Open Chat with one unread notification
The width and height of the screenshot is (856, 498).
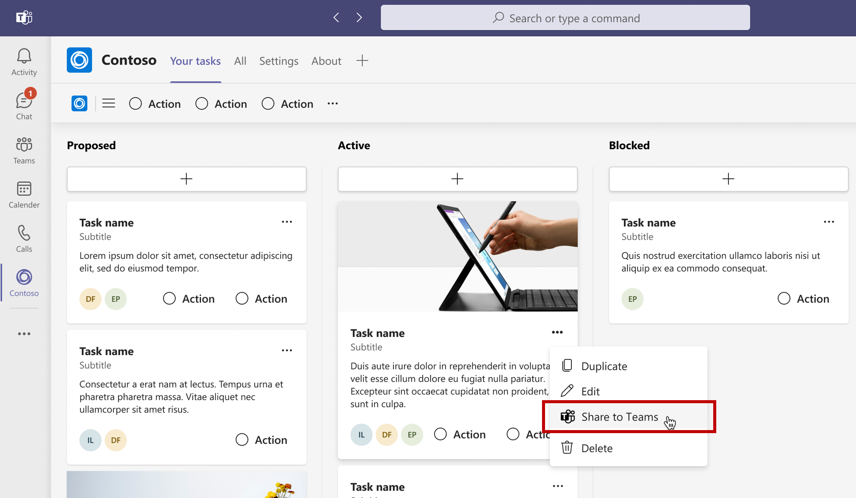tap(24, 105)
